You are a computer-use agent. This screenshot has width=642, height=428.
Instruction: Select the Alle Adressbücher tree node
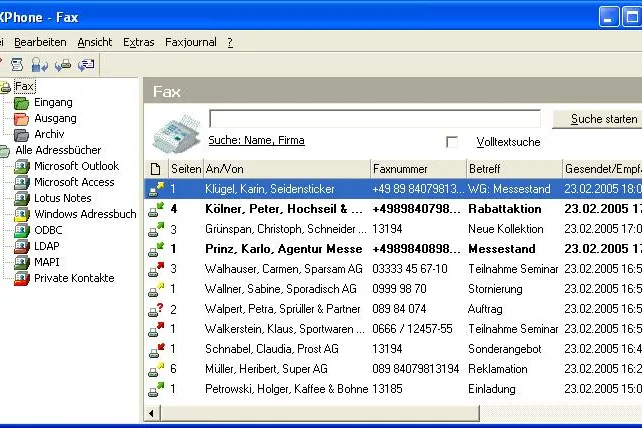click(58, 150)
